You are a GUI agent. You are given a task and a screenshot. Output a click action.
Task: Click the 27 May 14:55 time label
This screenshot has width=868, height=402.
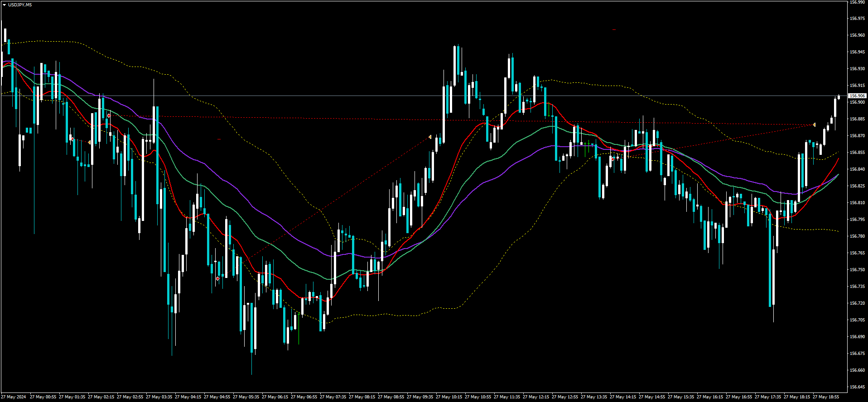pos(652,397)
